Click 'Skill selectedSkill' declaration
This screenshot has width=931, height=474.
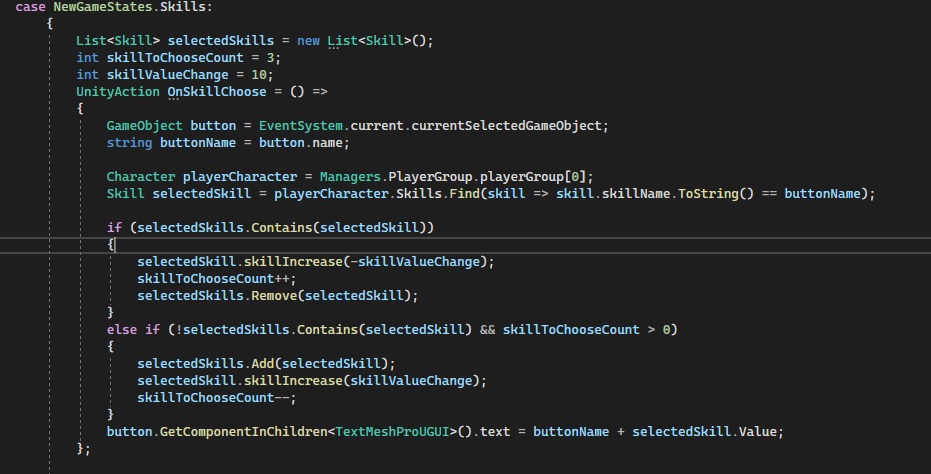coord(179,194)
